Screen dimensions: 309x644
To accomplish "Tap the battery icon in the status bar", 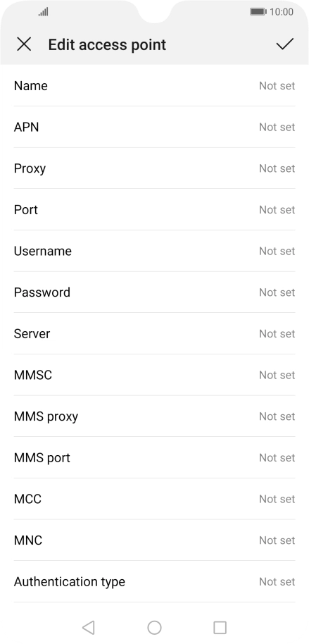I will (258, 12).
